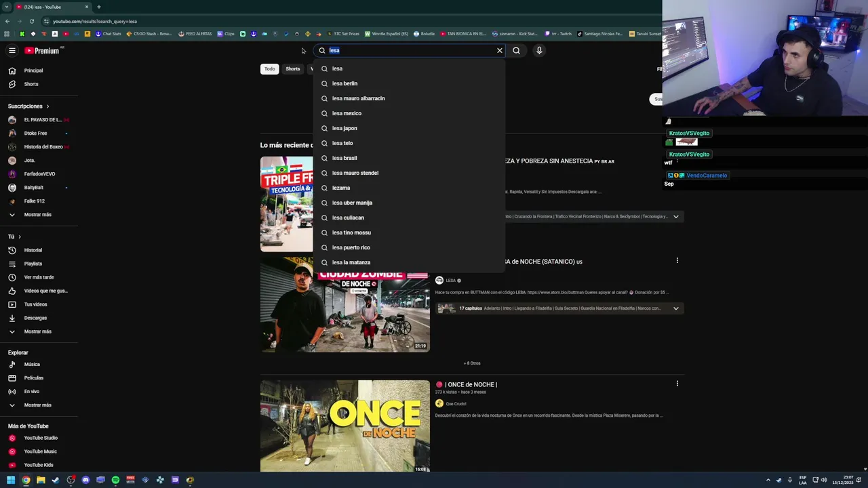Select the Todo filter chip

(270, 68)
